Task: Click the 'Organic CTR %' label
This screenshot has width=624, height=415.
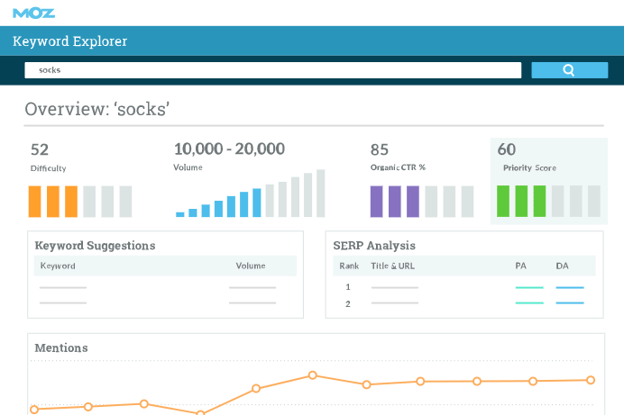Action: (398, 168)
